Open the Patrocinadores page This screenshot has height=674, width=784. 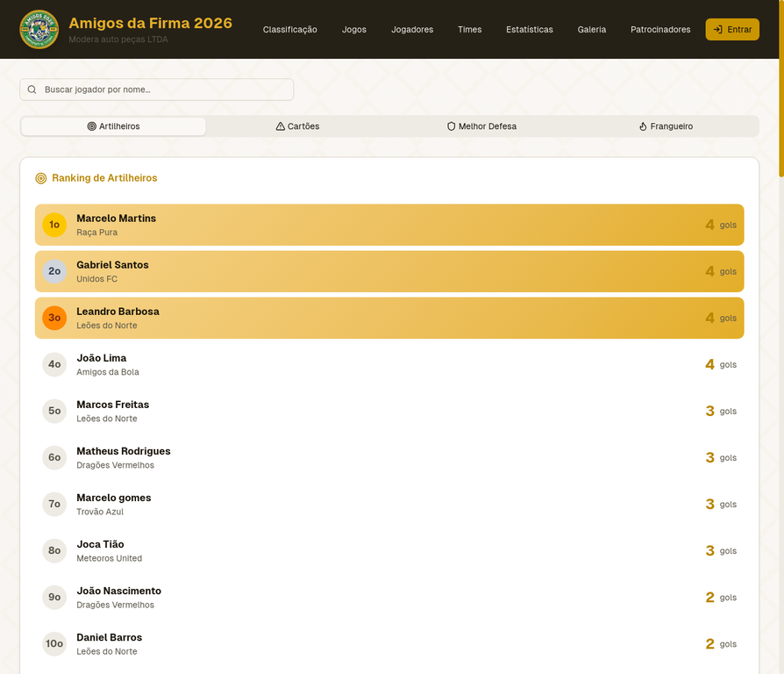pos(660,30)
